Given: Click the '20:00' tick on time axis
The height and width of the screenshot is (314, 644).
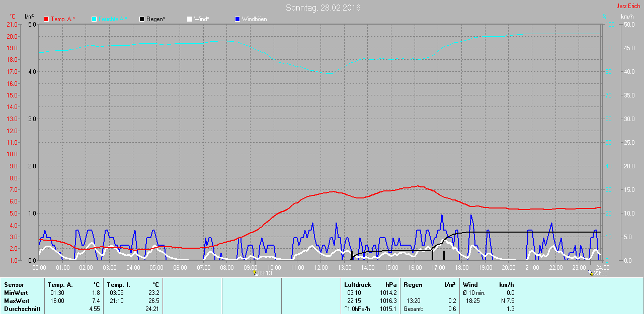Looking at the screenshot, I should click(509, 268).
